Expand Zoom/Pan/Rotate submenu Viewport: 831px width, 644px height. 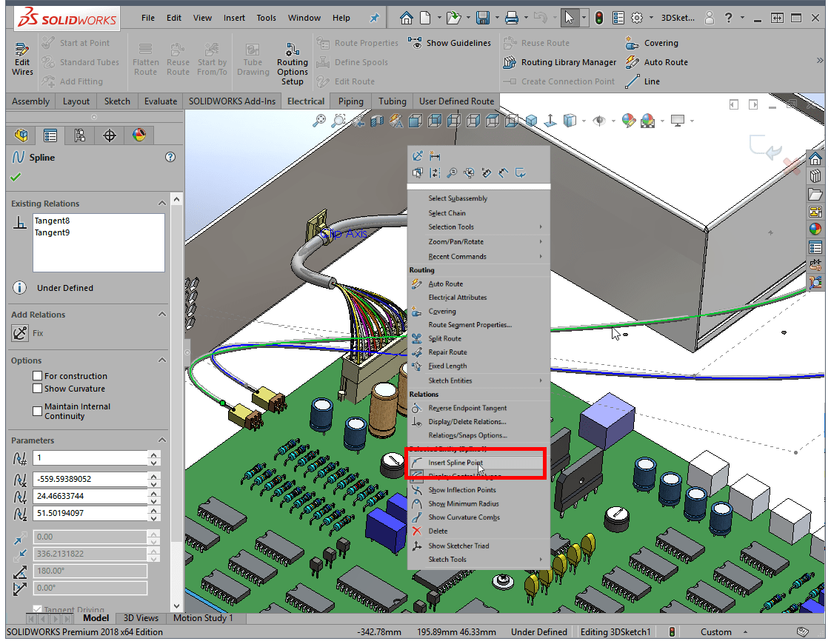(x=479, y=241)
